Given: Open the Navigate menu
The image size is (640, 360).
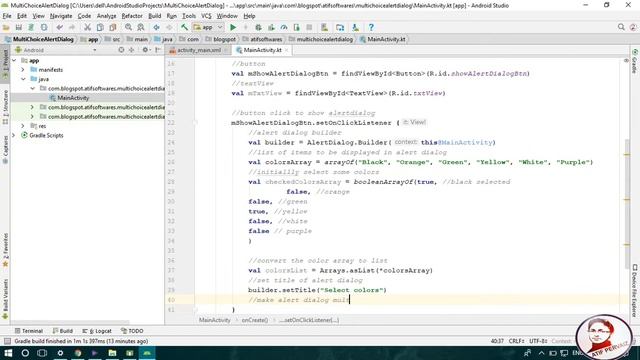Looking at the screenshot, I should click(x=61, y=16).
